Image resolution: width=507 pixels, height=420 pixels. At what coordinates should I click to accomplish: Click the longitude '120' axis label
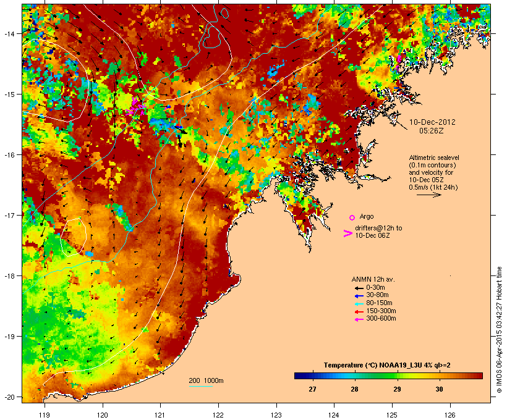coord(103,415)
